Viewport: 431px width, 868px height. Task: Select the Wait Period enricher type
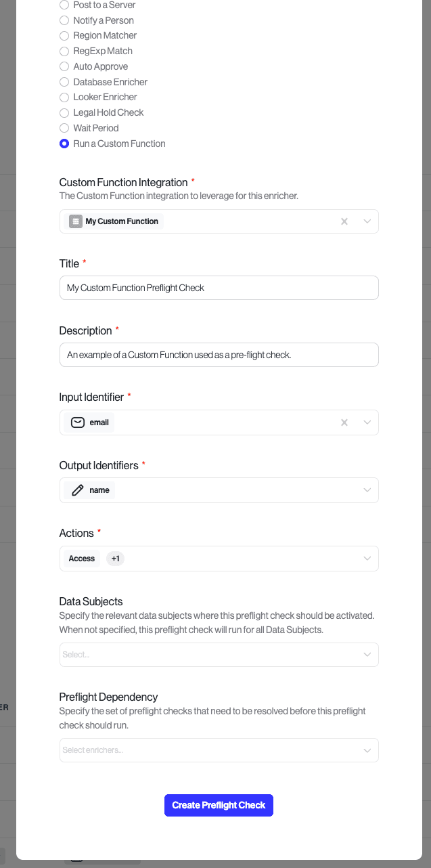64,128
